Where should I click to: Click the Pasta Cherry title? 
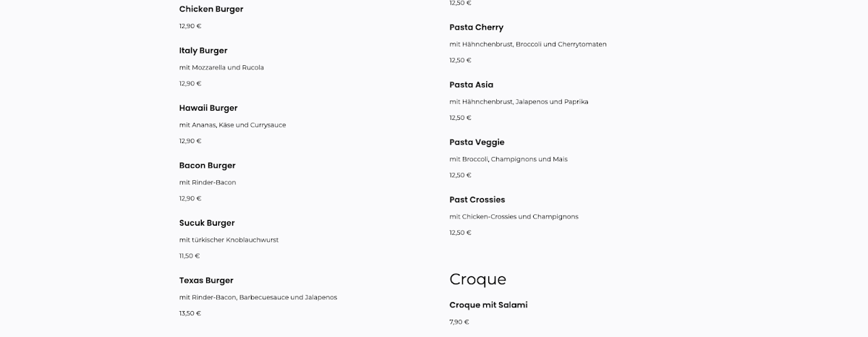[x=476, y=27]
